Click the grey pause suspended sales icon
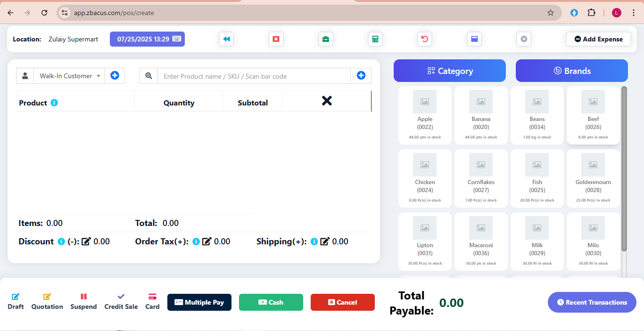Image resolution: width=644 pixels, height=331 pixels. (x=524, y=39)
